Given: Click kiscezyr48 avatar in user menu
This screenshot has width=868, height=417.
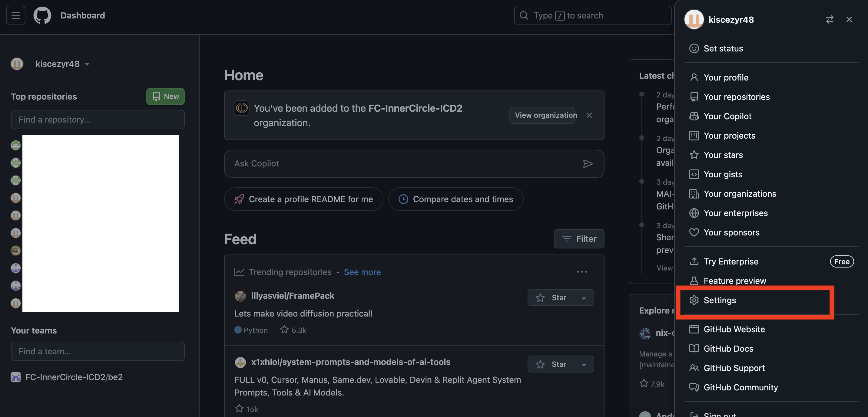Looking at the screenshot, I should (x=694, y=20).
